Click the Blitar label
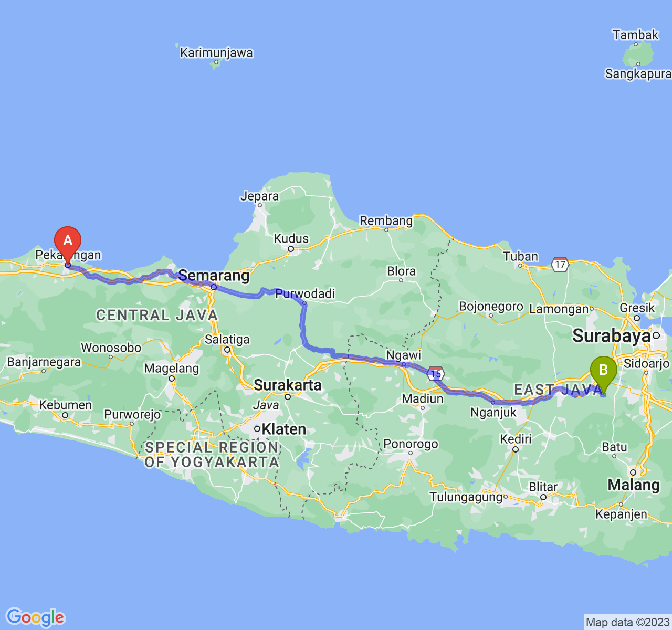Screen dimensions: 672x630 (543, 487)
